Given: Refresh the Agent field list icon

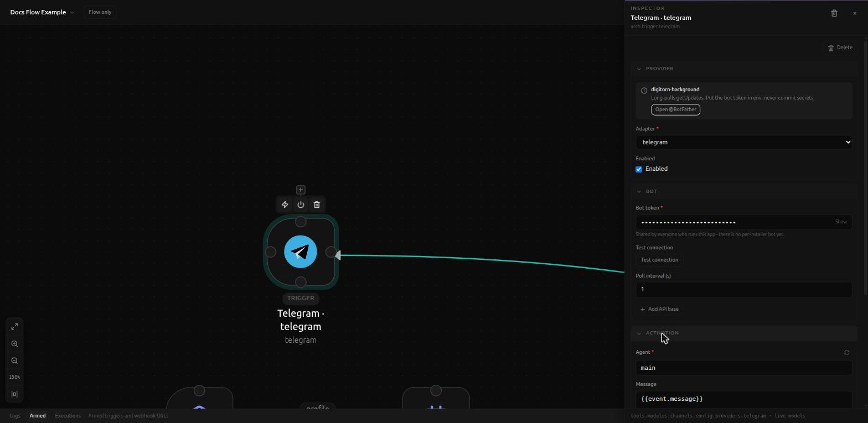Looking at the screenshot, I should click(x=846, y=352).
